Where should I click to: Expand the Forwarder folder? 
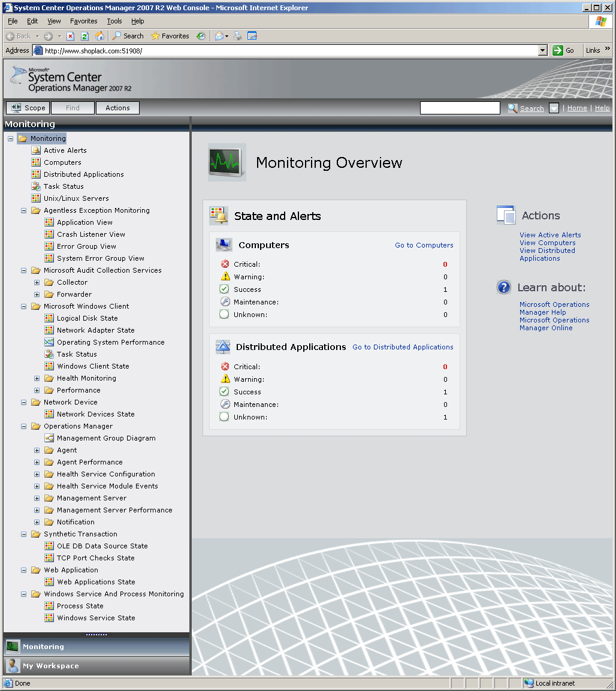point(37,294)
